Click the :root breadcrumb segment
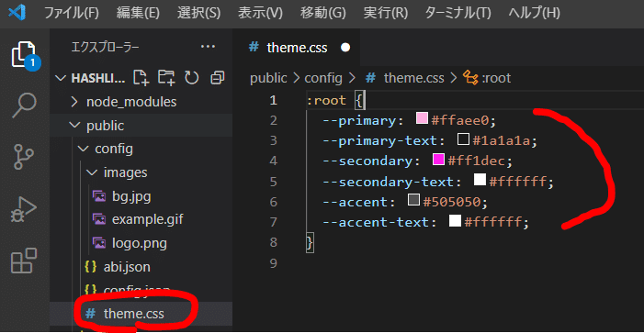Image resolution: width=644 pixels, height=333 pixels. [496, 77]
